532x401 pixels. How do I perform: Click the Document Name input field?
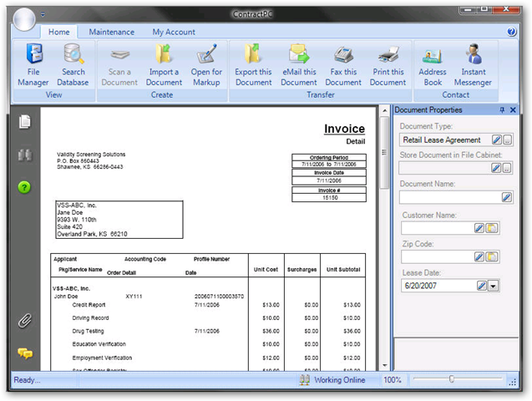[449, 197]
